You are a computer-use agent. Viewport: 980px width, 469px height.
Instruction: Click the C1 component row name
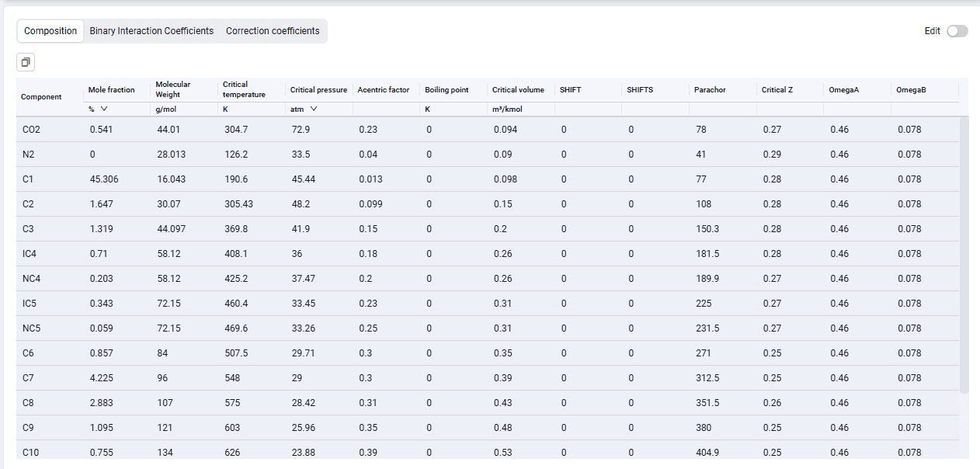(x=29, y=179)
